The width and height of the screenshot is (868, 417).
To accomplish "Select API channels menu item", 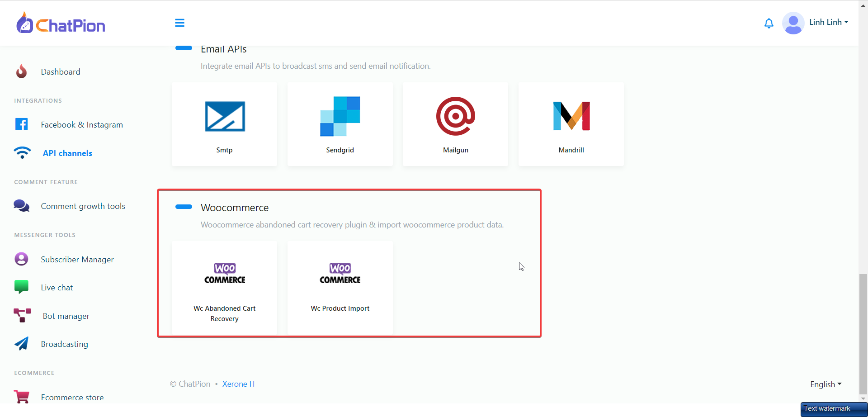I will point(67,153).
